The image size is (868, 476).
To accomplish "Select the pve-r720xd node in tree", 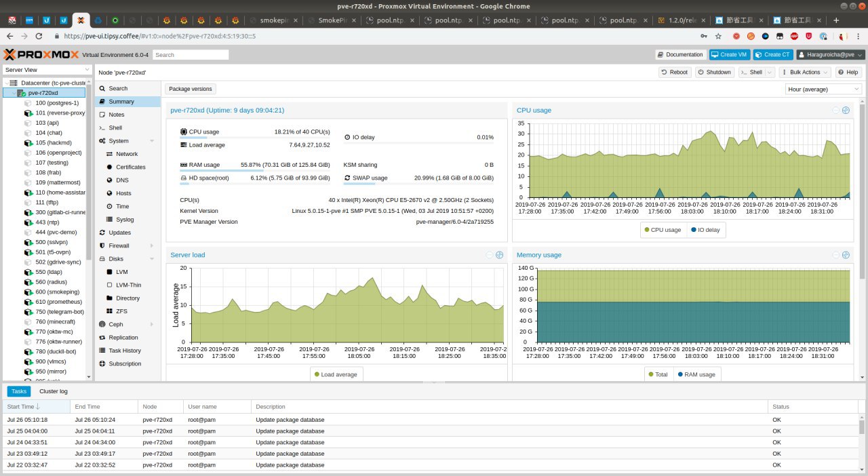I will point(44,93).
